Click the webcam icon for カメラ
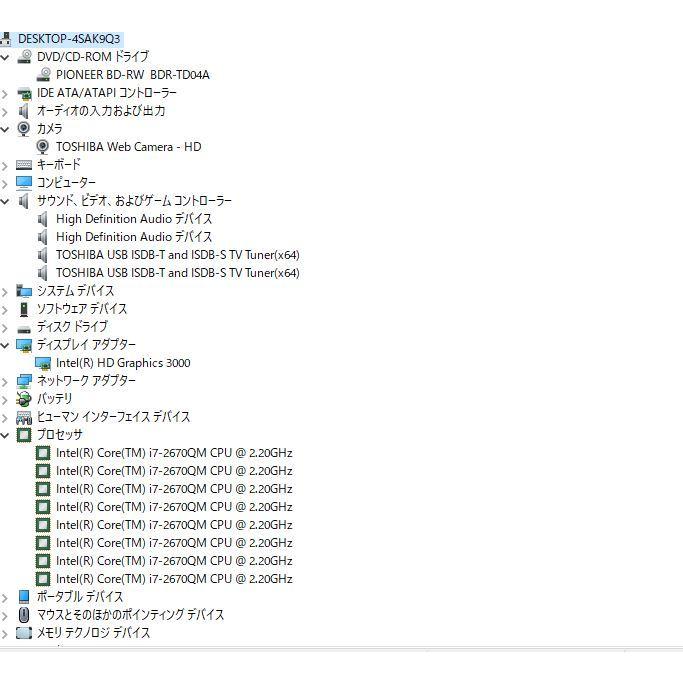Viewport: 683px width, 683px height. [x=24, y=129]
